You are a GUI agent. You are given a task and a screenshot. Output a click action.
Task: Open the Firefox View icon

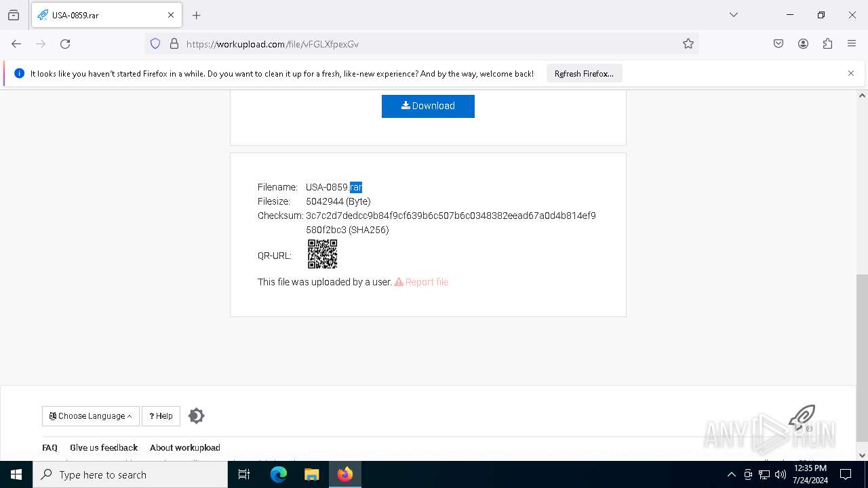pos(14,15)
